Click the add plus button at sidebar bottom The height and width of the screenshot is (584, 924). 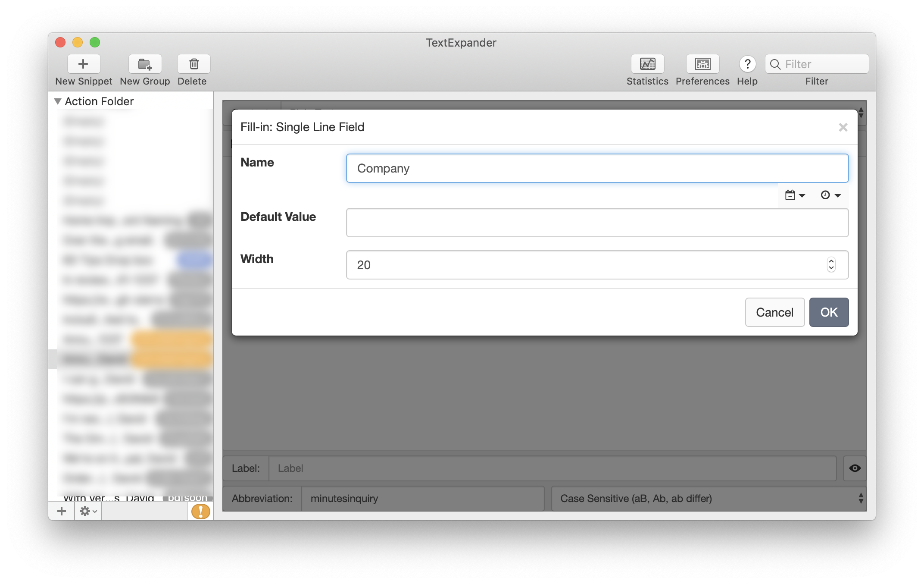click(62, 511)
